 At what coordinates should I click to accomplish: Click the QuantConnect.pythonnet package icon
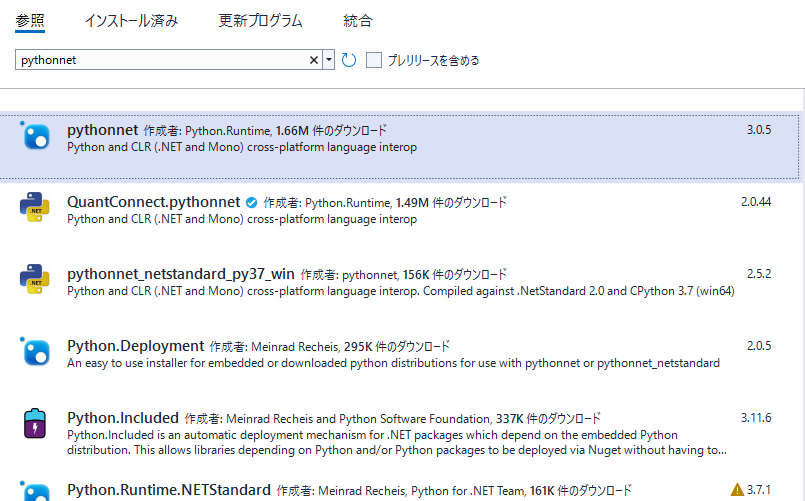(34, 207)
